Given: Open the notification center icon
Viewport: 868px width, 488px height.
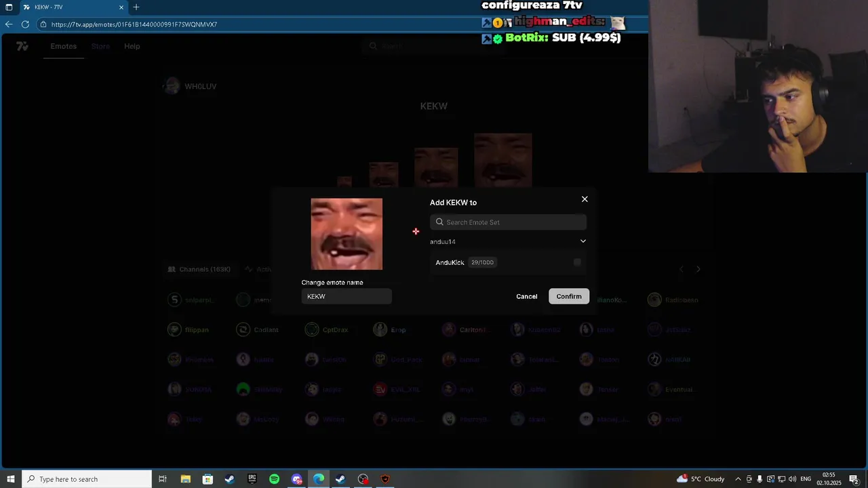Looking at the screenshot, I should click(854, 479).
